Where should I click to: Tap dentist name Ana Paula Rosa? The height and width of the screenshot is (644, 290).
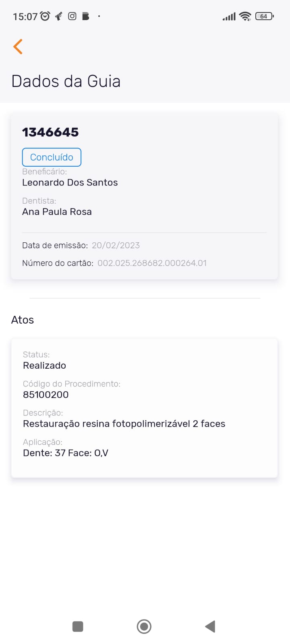pos(57,212)
